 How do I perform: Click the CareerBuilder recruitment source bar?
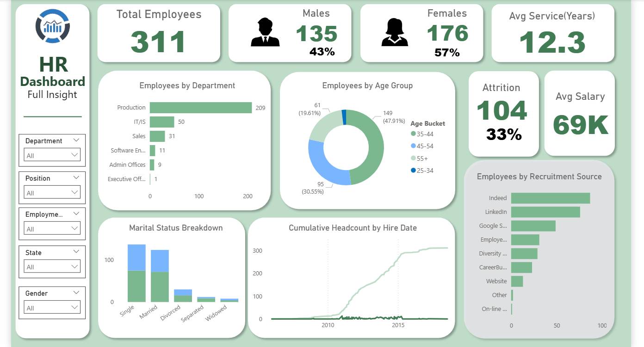click(521, 268)
